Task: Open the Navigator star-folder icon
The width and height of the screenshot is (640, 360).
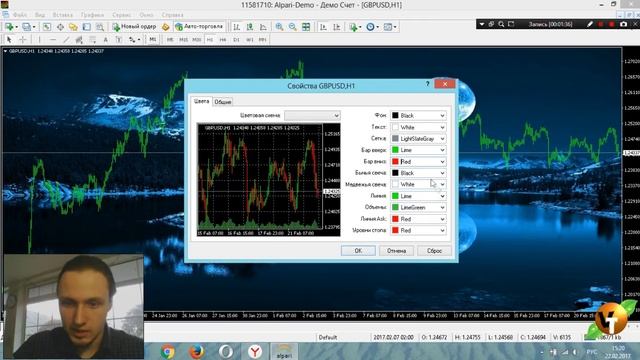Action: pyautogui.click(x=73, y=27)
